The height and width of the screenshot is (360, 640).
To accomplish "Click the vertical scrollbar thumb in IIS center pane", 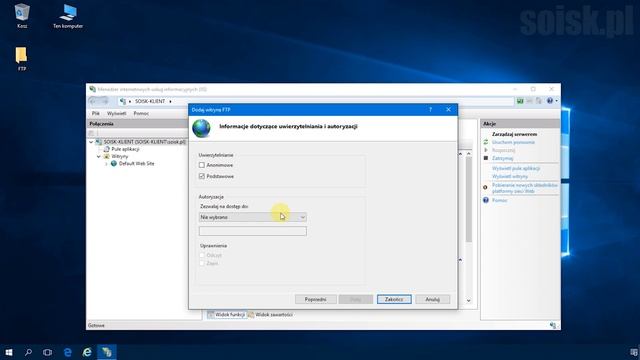I will pos(469,199).
